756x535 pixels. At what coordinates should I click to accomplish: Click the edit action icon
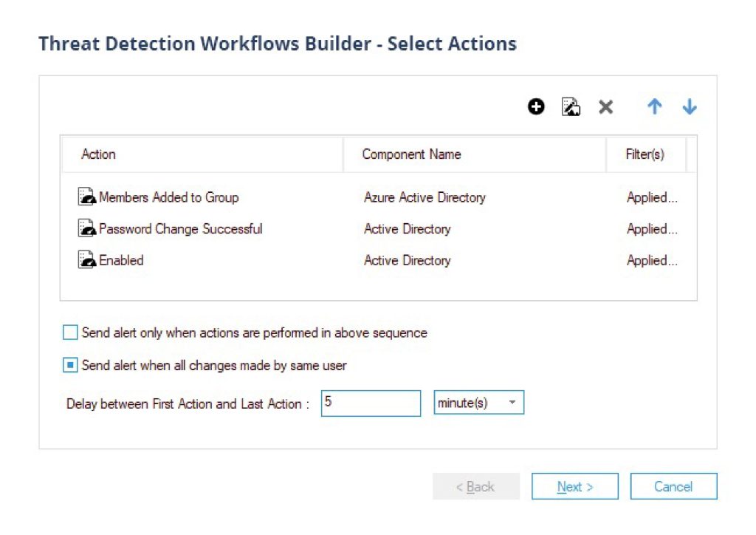click(571, 106)
